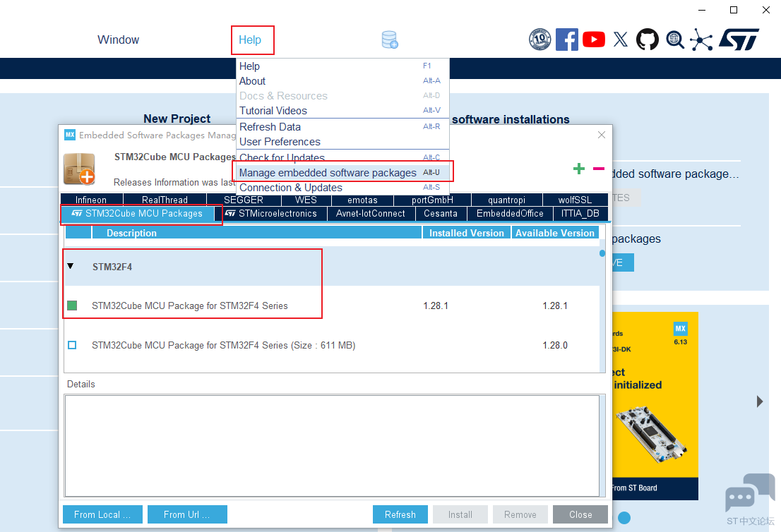Click the package list scrollbar handle
Viewport: 781px width, 532px height.
coord(602,253)
